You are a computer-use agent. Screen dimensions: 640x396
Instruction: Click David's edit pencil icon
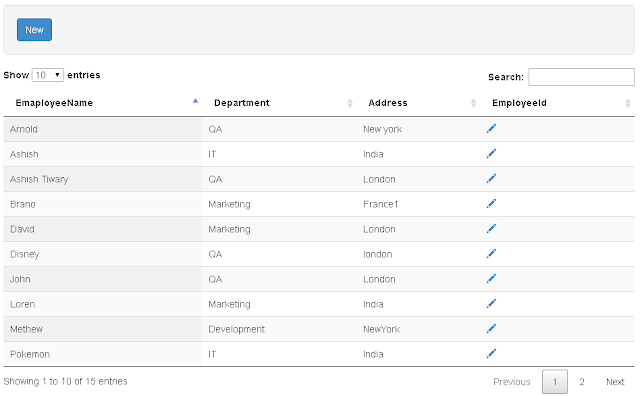point(491,229)
